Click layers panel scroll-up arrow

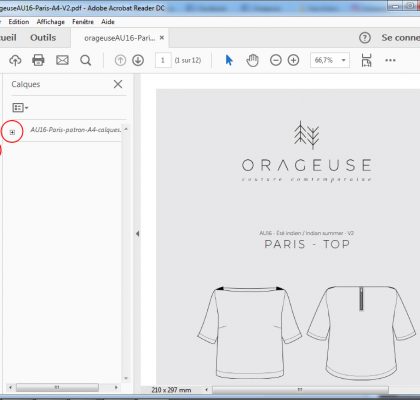126,129
